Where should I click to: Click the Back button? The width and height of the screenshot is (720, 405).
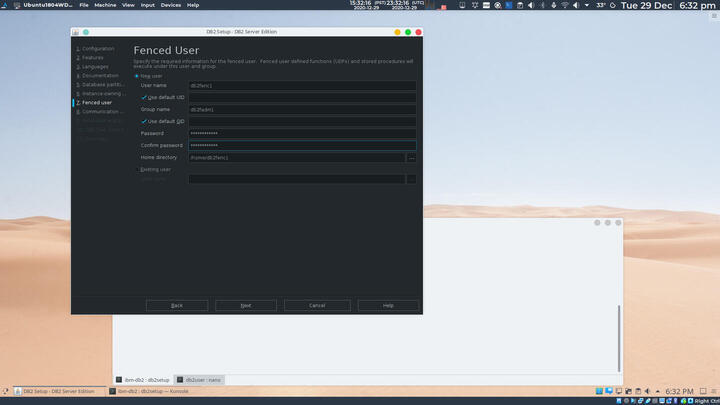(177, 305)
